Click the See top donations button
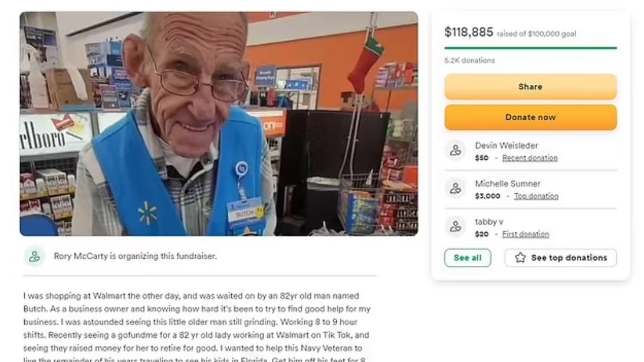The image size is (644, 362). 561,258
